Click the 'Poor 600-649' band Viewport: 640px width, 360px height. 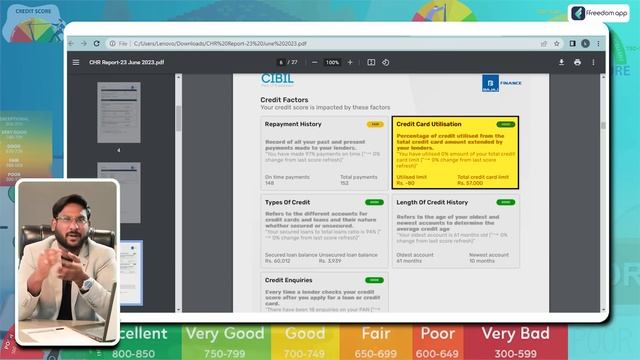[438, 342]
